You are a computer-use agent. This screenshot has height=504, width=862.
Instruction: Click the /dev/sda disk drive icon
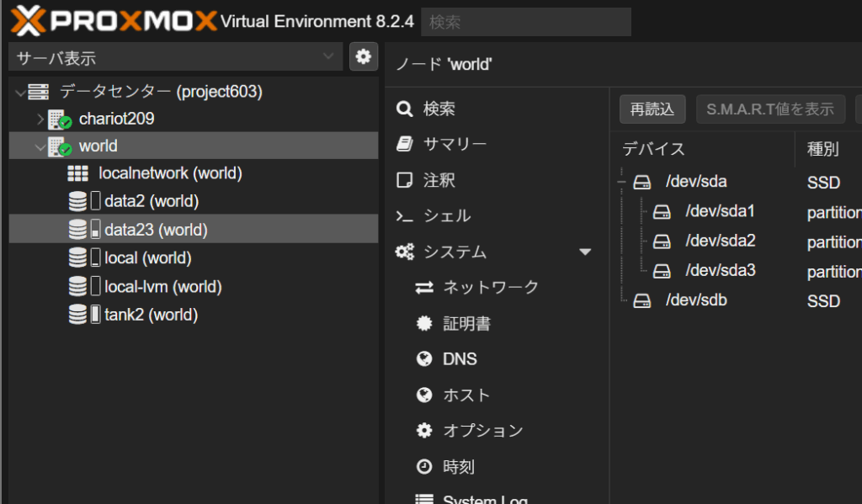pos(642,182)
